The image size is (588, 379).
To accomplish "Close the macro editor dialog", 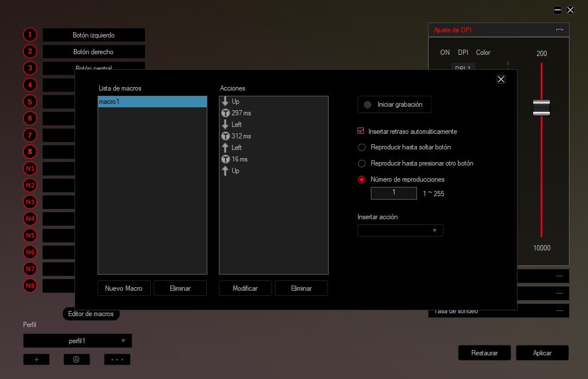I will coord(501,80).
